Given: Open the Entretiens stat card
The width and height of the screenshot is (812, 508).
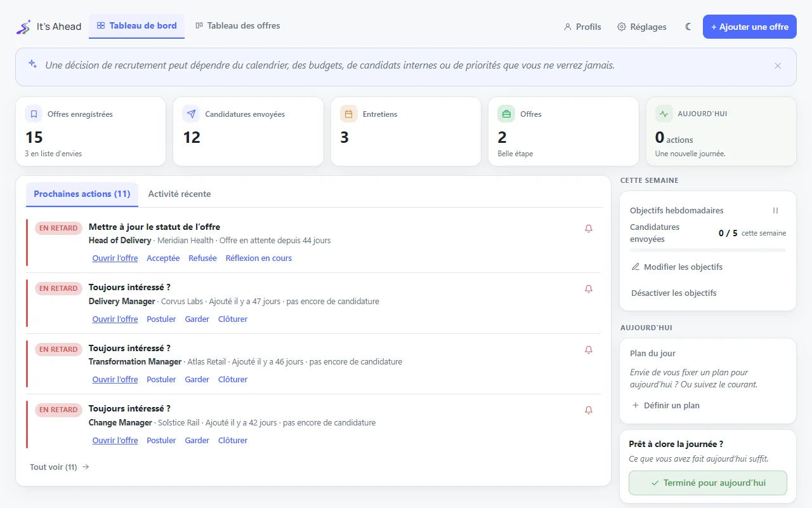Looking at the screenshot, I should point(406,131).
